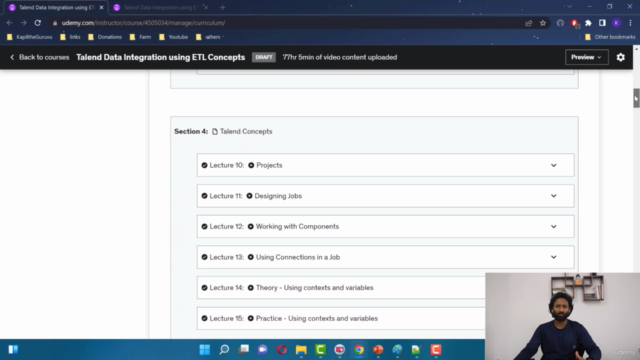Open course settings gear icon
This screenshot has width=640, height=360.
620,57
